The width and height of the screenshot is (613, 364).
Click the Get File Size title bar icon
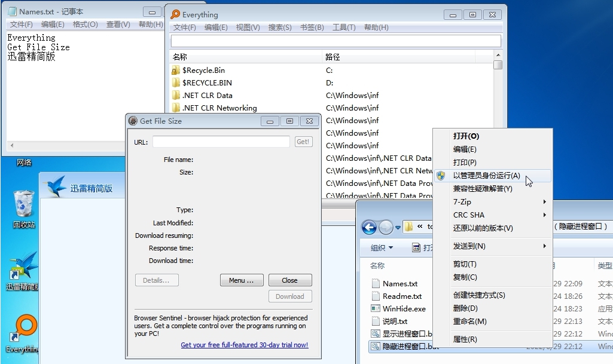click(x=133, y=121)
